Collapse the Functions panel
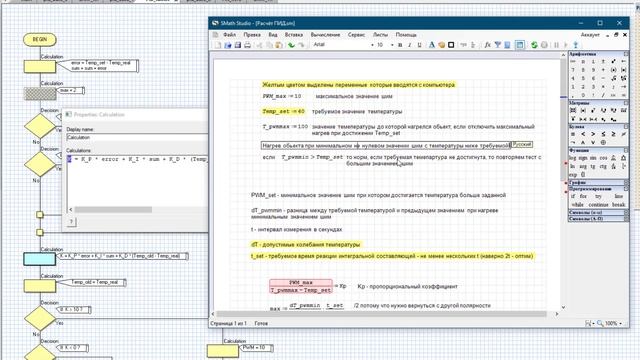The height and width of the screenshot is (360, 640). pyautogui.click(x=626, y=151)
